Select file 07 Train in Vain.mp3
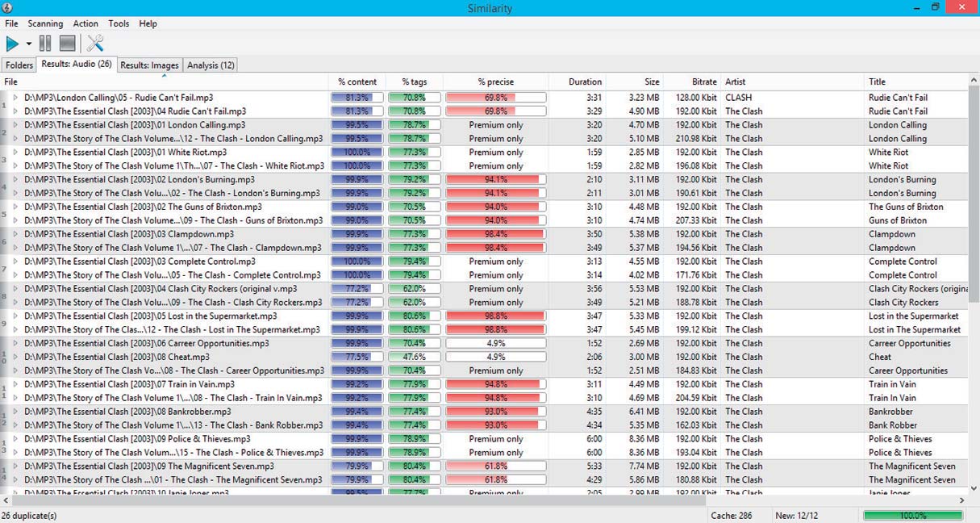Viewport: 980px width, 523px height. 130,384
